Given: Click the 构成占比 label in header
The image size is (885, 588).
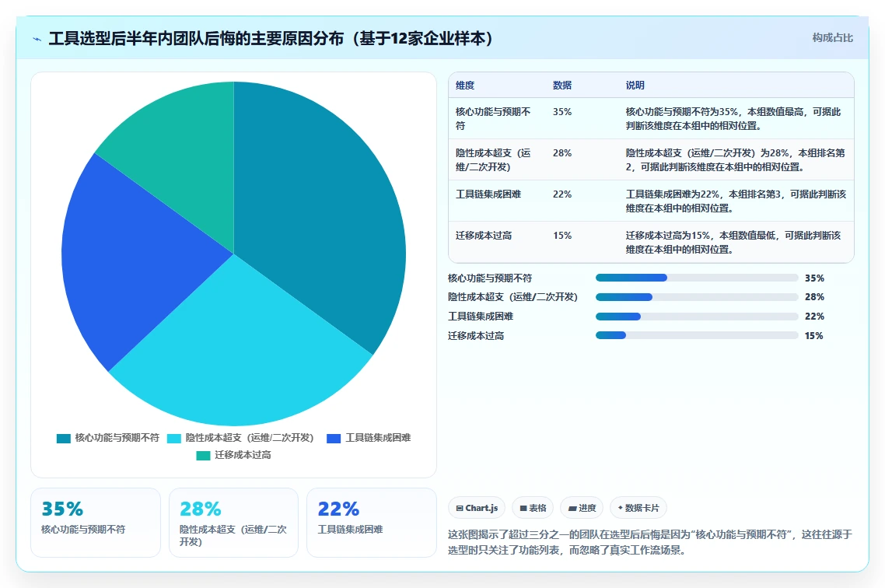Looking at the screenshot, I should coord(833,38).
